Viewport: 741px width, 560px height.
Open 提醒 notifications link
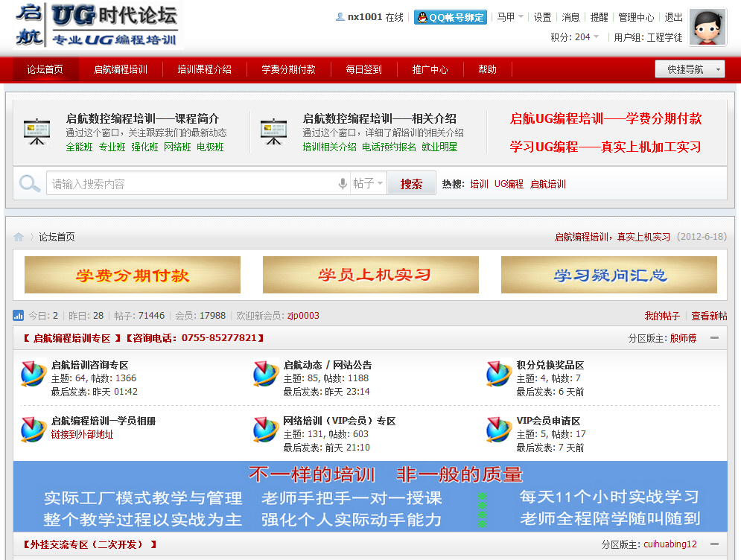point(599,17)
